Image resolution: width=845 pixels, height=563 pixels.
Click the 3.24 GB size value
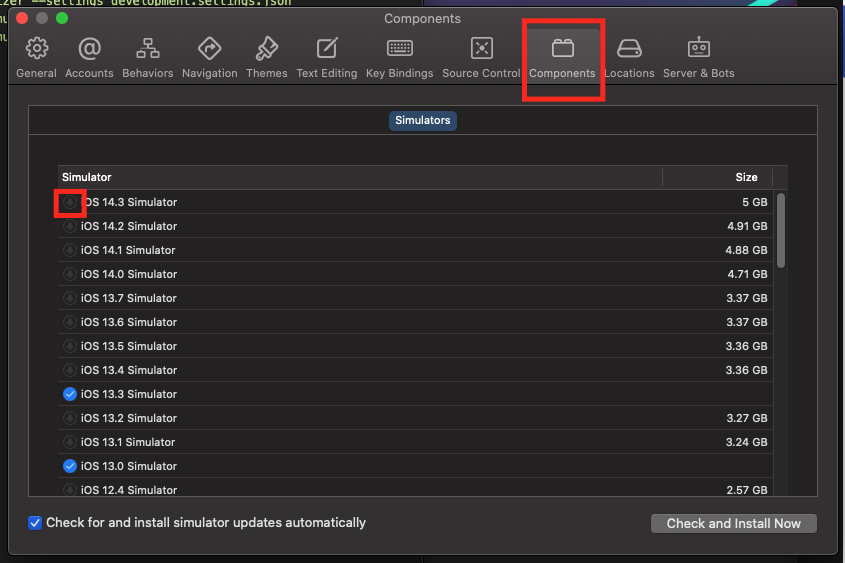(747, 442)
